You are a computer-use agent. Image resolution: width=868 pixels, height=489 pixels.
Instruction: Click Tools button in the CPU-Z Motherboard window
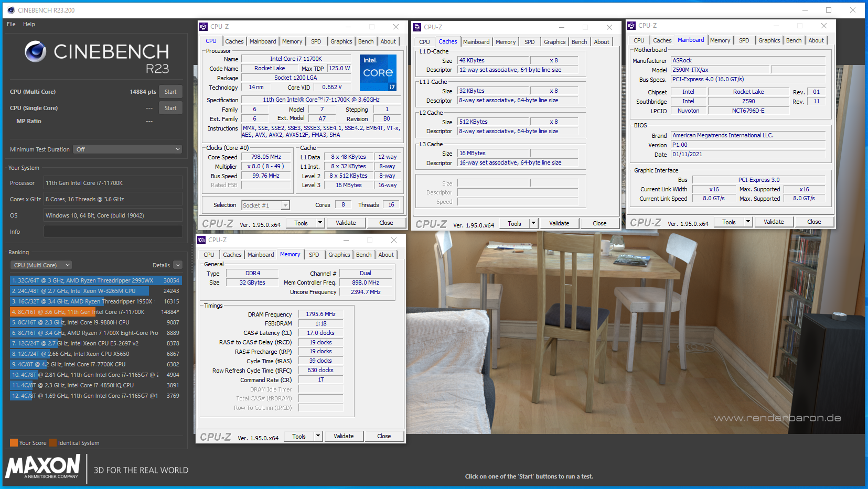(x=729, y=222)
